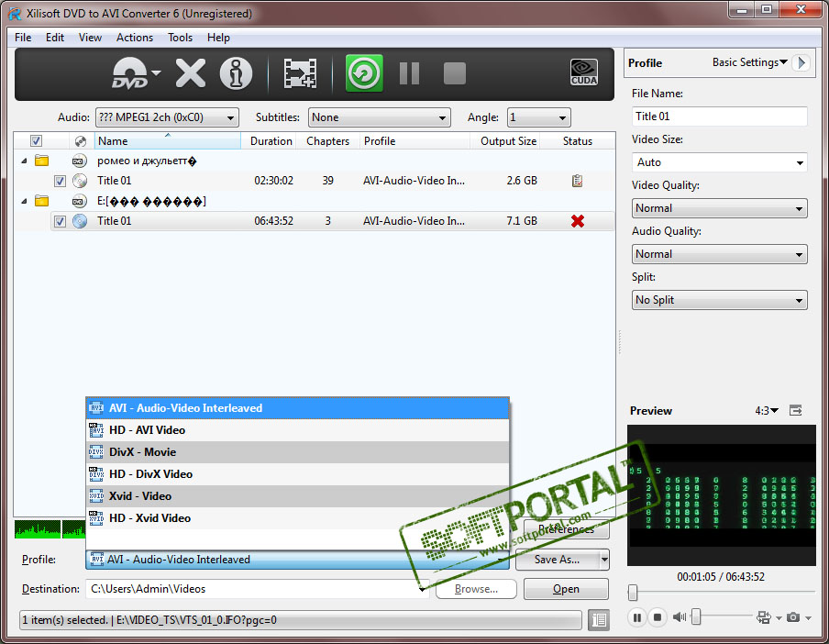Open the Angle dropdown

[x=538, y=117]
